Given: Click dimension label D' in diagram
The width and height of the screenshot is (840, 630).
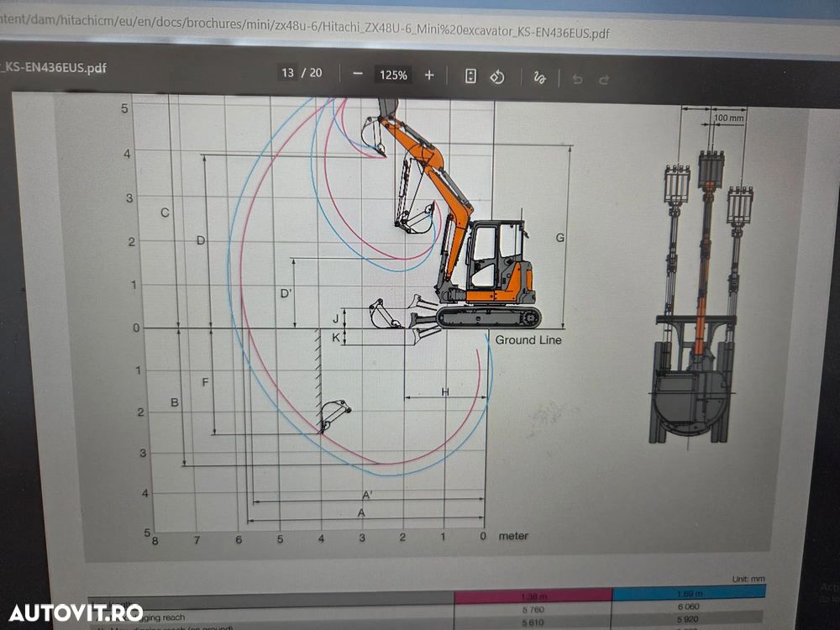Looking at the screenshot, I should click(x=286, y=293).
